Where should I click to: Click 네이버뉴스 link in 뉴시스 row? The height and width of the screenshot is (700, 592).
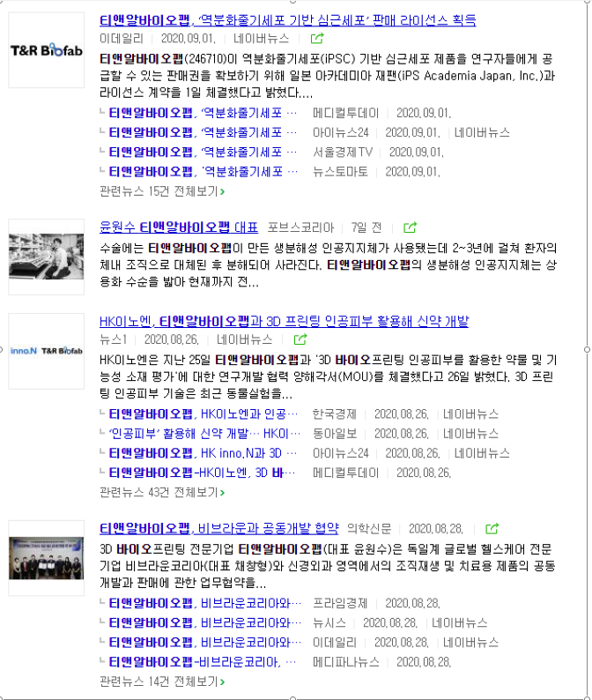460,623
